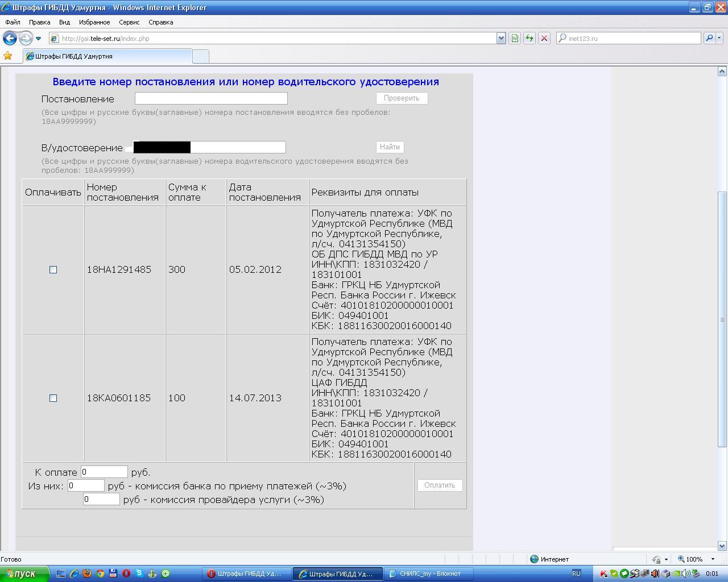Tick the checkbox for fine 18КА0601185

coord(53,398)
